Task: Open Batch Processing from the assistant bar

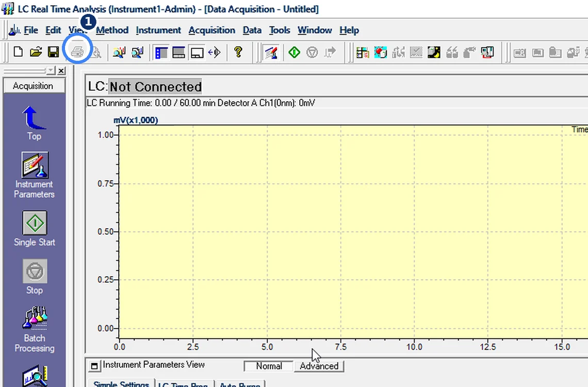Action: 35,329
